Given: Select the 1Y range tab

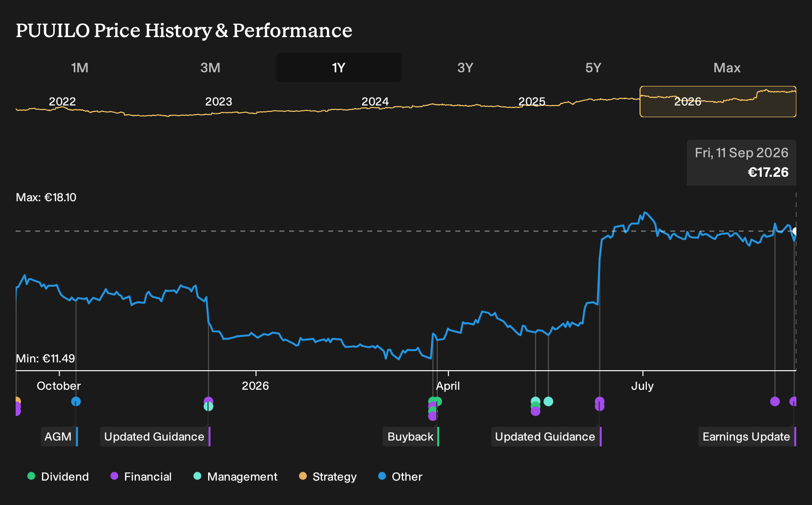Looking at the screenshot, I should point(339,67).
